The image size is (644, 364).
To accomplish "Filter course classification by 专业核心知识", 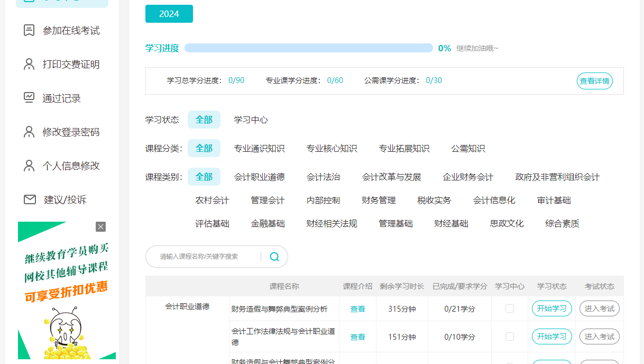I will coord(332,149).
